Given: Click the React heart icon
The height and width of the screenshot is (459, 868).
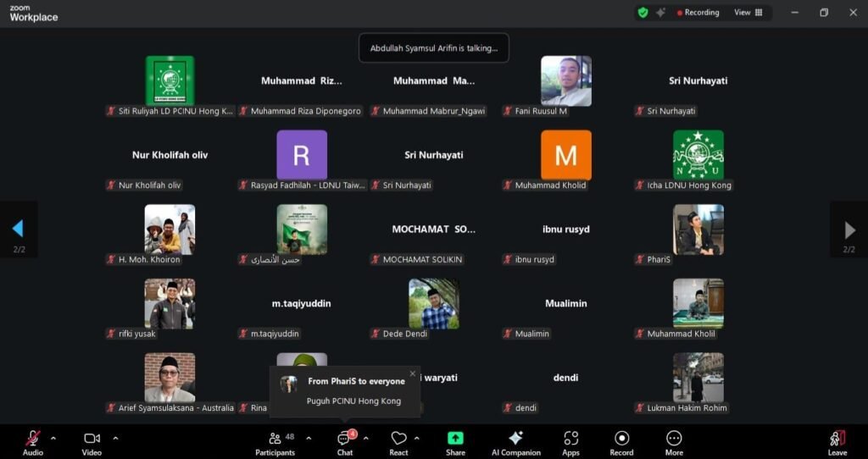Looking at the screenshot, I should 398,439.
